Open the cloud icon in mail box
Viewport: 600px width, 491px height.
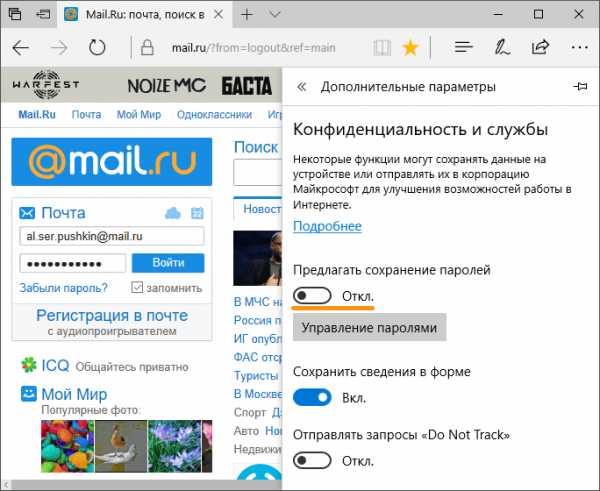173,213
